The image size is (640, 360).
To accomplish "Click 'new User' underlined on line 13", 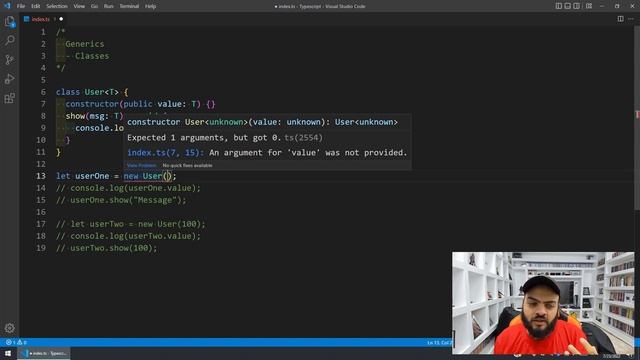I will [x=143, y=176].
